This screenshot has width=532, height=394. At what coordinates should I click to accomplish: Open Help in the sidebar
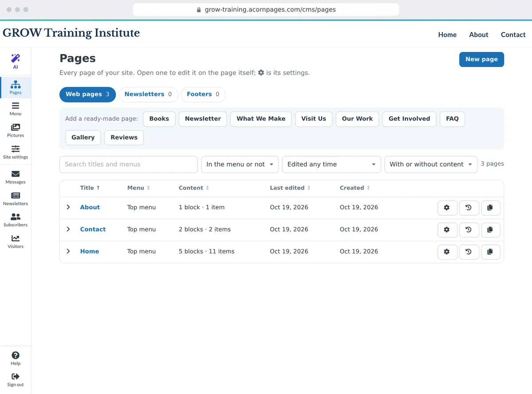(x=16, y=359)
